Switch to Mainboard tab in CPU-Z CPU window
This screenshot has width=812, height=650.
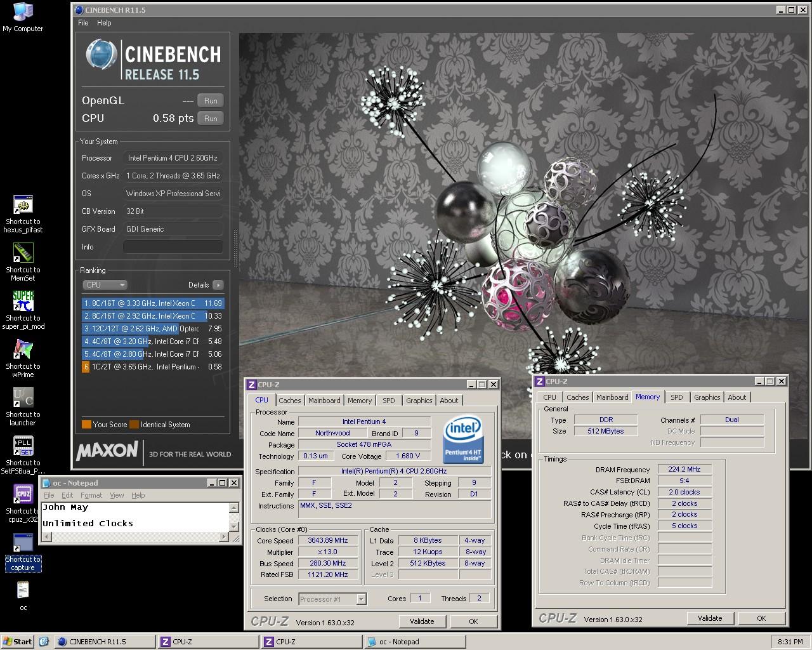point(324,401)
